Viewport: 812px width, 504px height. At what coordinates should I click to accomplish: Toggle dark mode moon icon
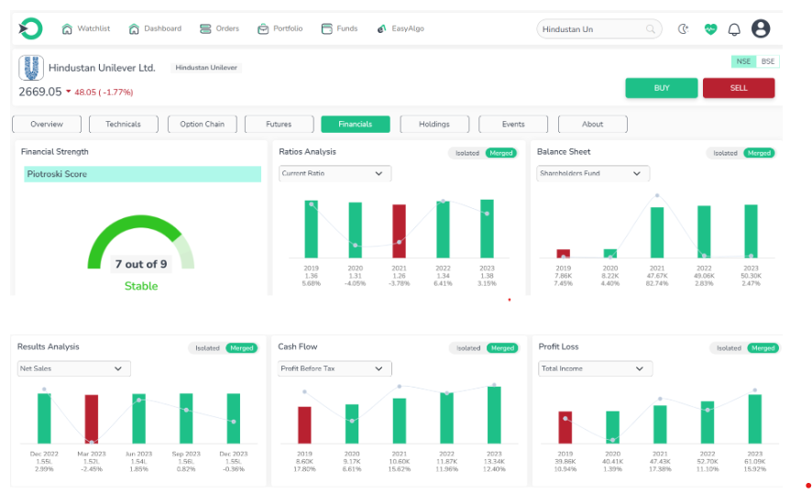pyautogui.click(x=683, y=29)
